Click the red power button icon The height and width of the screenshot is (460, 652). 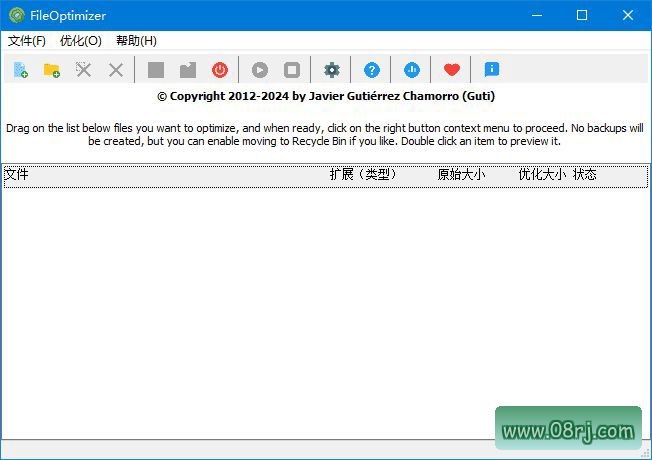[x=220, y=70]
